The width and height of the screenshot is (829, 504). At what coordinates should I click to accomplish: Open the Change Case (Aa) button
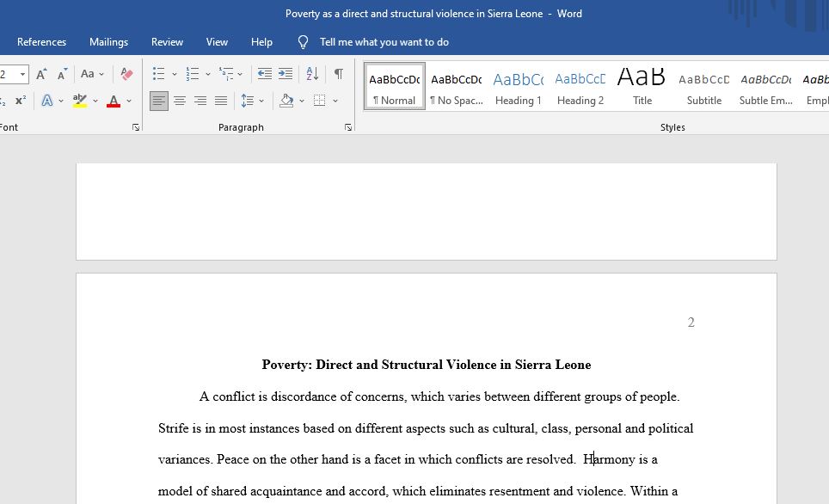click(x=87, y=74)
